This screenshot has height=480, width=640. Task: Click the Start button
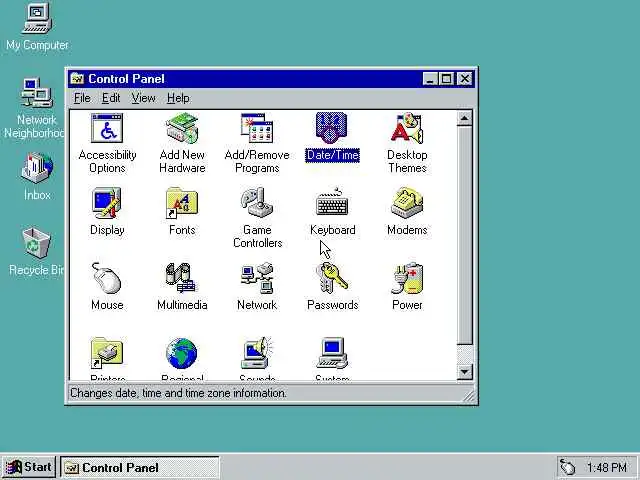click(x=29, y=467)
